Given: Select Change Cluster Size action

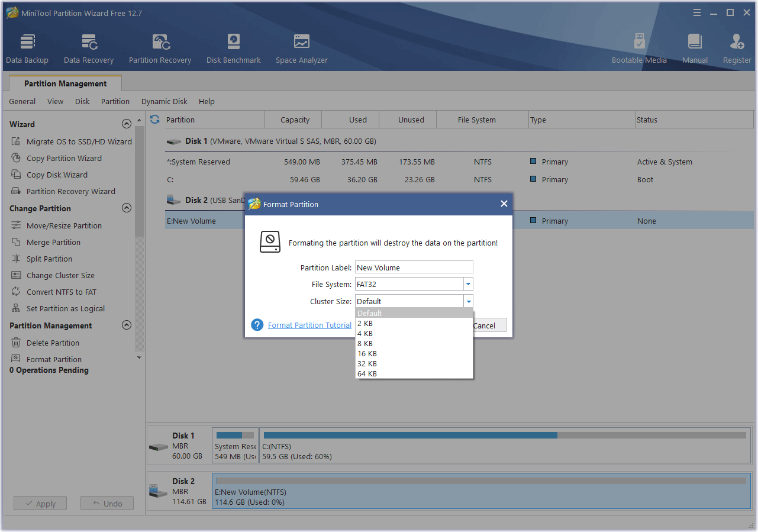Looking at the screenshot, I should pos(53,275).
